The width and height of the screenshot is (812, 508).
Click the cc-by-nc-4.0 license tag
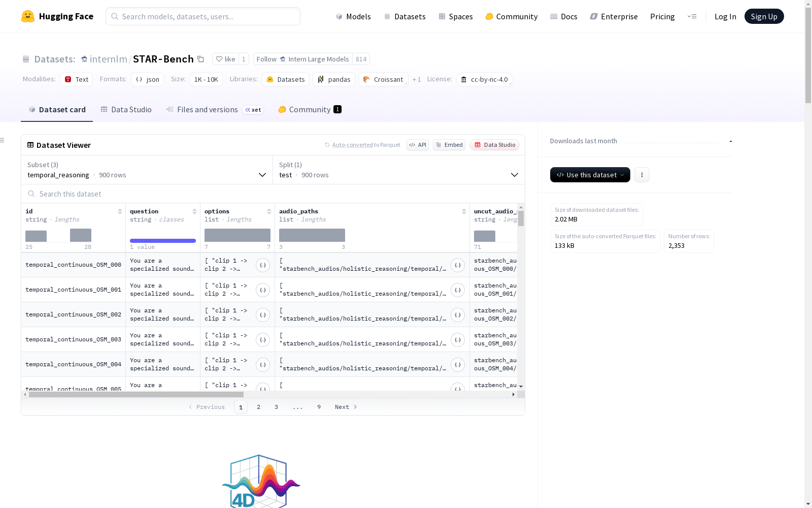click(x=484, y=79)
